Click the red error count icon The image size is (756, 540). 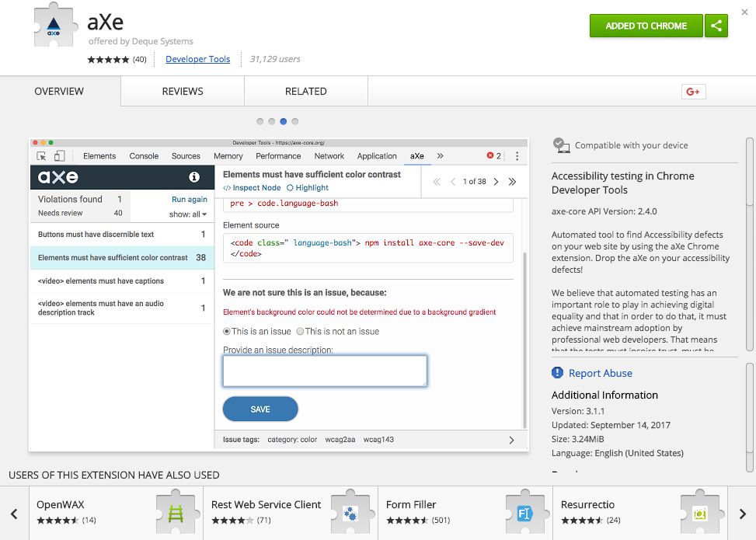point(489,155)
